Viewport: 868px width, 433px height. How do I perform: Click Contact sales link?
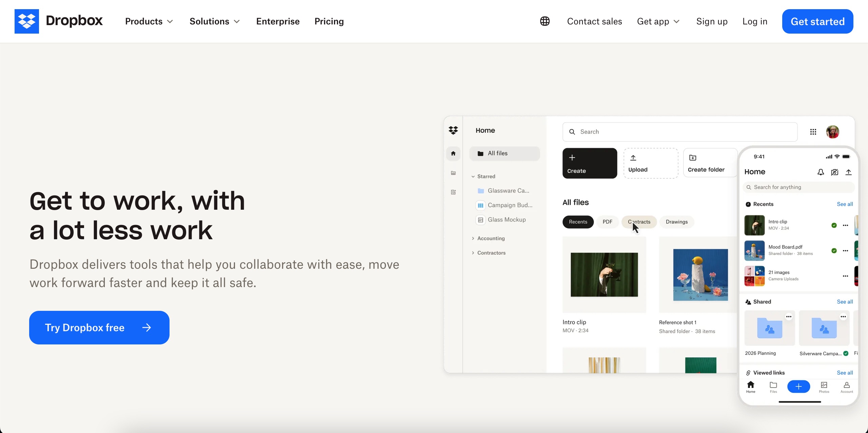594,21
